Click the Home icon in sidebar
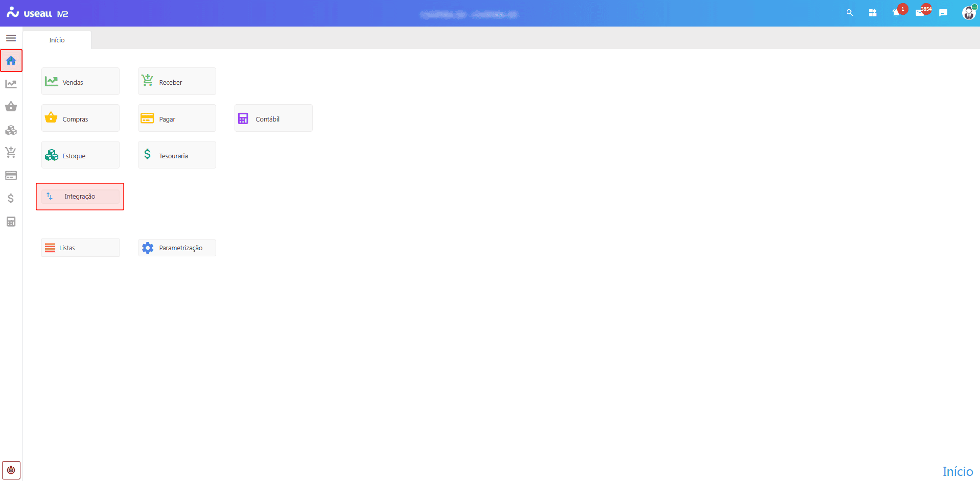980x481 pixels. (11, 61)
